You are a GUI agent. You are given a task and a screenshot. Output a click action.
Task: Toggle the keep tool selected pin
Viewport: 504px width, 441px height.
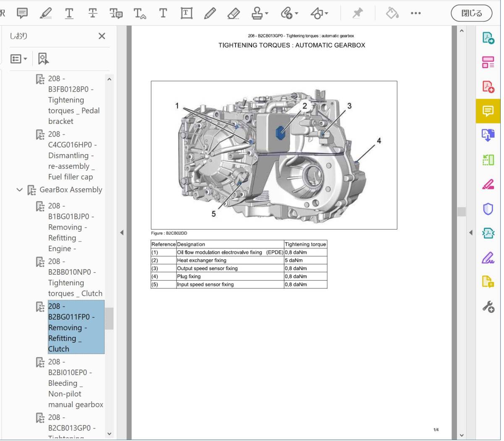[357, 13]
